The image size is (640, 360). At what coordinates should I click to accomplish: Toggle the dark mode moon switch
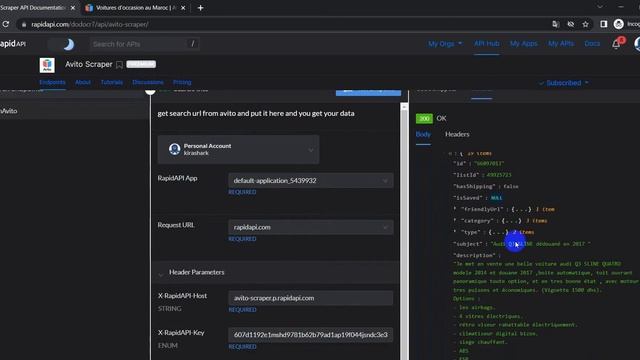click(x=62, y=44)
